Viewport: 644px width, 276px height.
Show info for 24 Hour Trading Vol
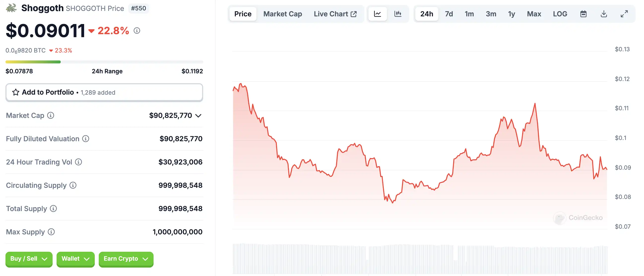78,162
